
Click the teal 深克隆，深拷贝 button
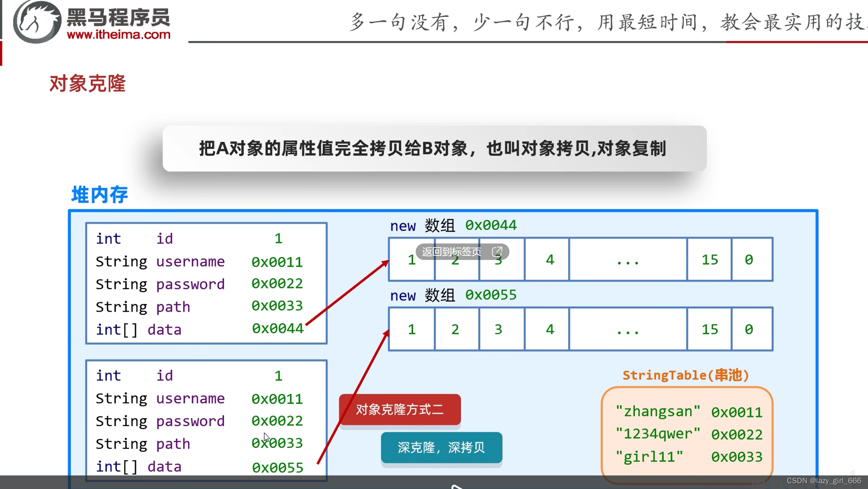441,447
